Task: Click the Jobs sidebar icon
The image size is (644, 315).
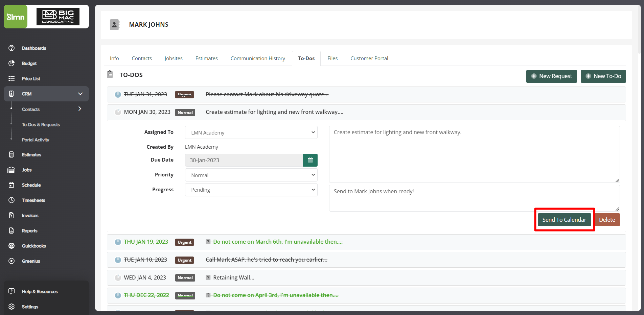Action: pyautogui.click(x=11, y=170)
